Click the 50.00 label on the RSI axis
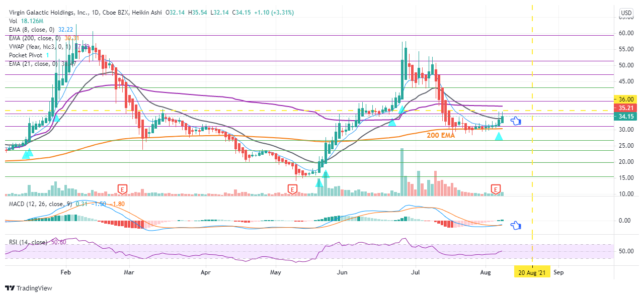 [626, 251]
